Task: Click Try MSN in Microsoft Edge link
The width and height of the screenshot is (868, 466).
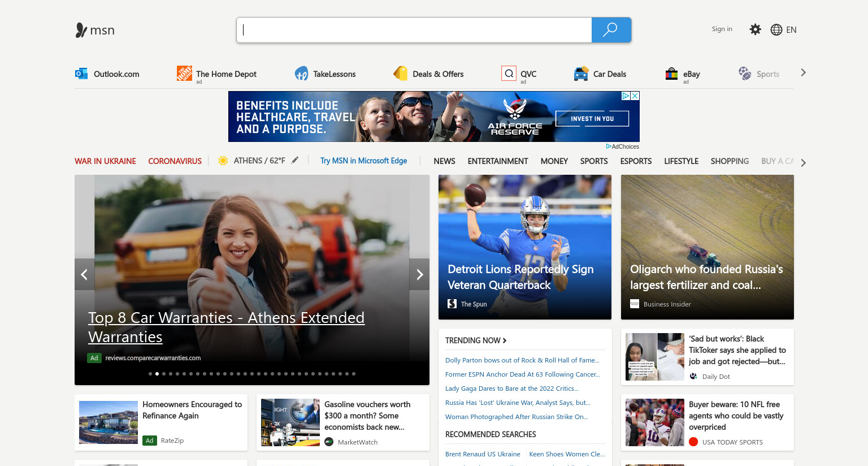Action: 363,161
